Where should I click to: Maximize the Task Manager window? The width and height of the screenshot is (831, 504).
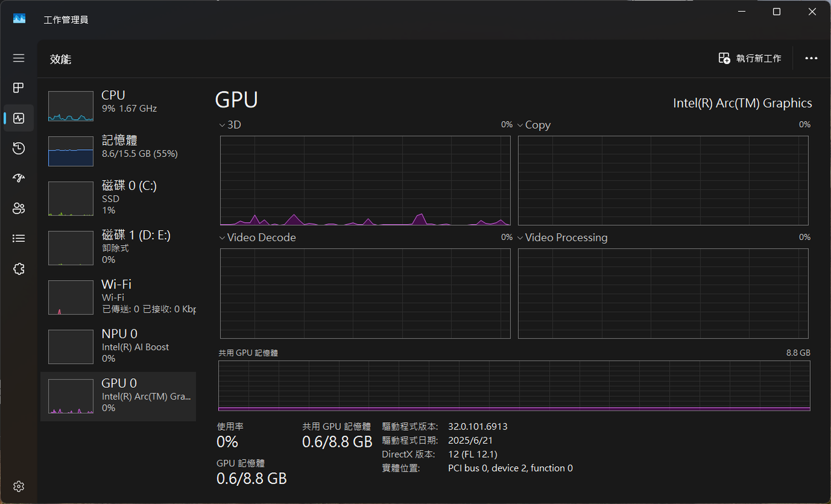776,12
